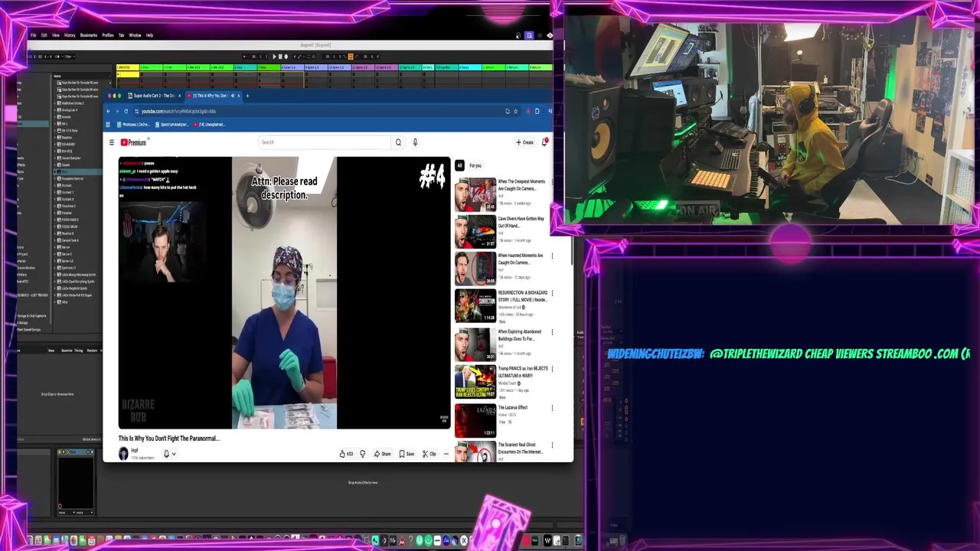This screenshot has width=980, height=551.
Task: Select the All filter chip
Action: (459, 165)
